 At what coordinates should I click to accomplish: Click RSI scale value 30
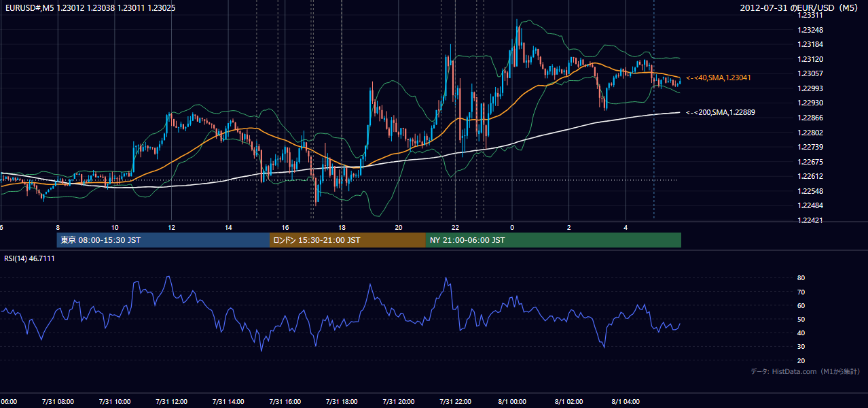(801, 347)
